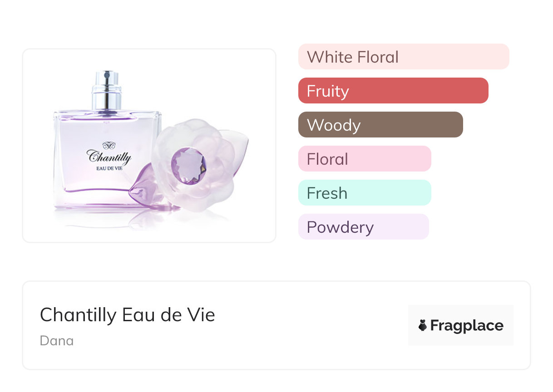Click the Chantilly script label on bottle
Image resolution: width=553 pixels, height=392 pixels.
pyautogui.click(x=109, y=157)
